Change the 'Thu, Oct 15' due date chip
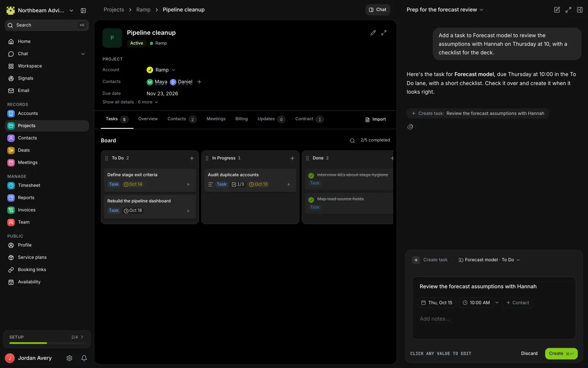Viewport: 588px width, 368px height. pyautogui.click(x=437, y=303)
